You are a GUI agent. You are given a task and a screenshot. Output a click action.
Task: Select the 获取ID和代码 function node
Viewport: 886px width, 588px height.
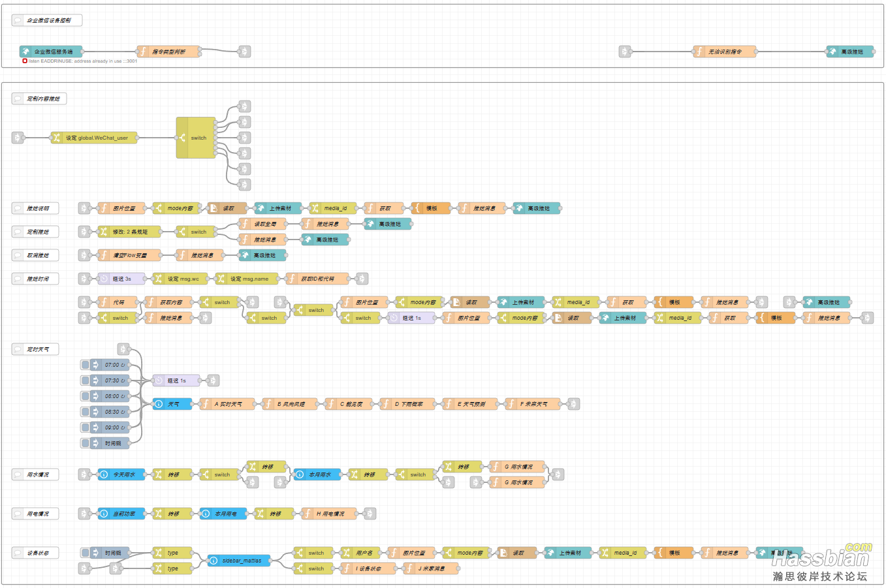coord(317,279)
